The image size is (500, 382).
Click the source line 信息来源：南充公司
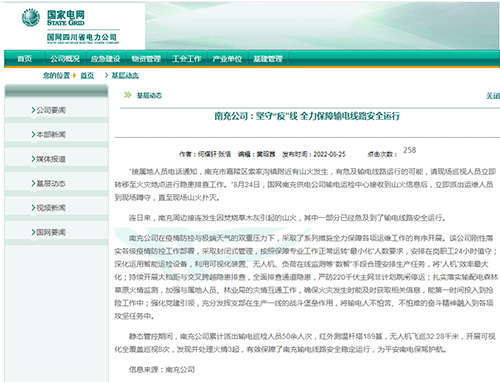point(162,369)
